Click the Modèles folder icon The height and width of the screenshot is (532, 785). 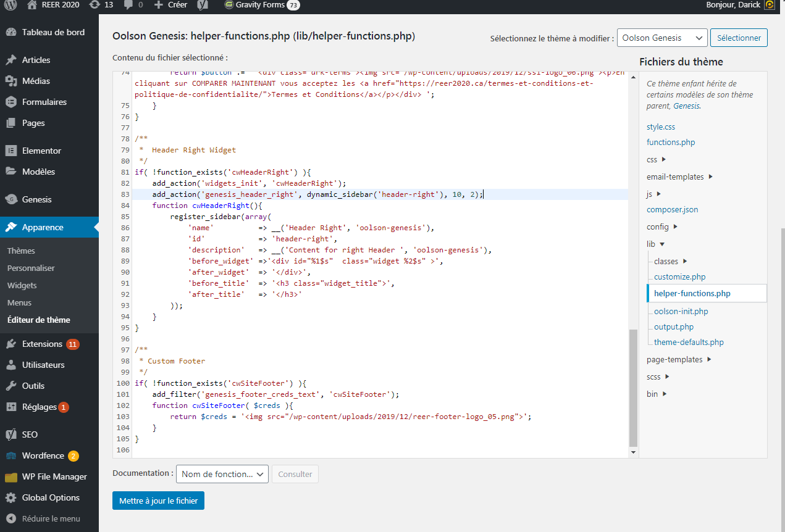pos(11,172)
